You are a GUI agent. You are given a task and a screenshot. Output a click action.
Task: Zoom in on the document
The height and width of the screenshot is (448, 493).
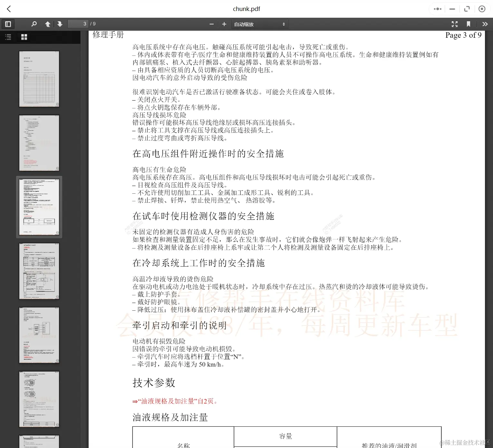click(x=224, y=24)
